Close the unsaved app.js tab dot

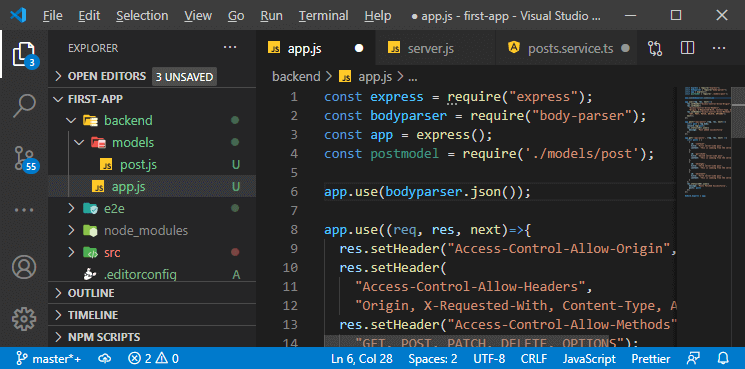359,48
